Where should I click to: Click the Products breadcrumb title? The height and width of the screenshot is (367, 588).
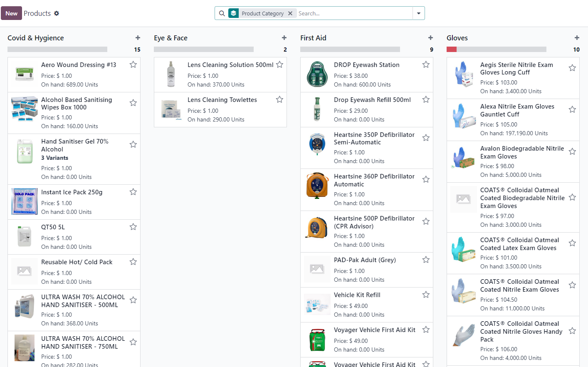(37, 13)
